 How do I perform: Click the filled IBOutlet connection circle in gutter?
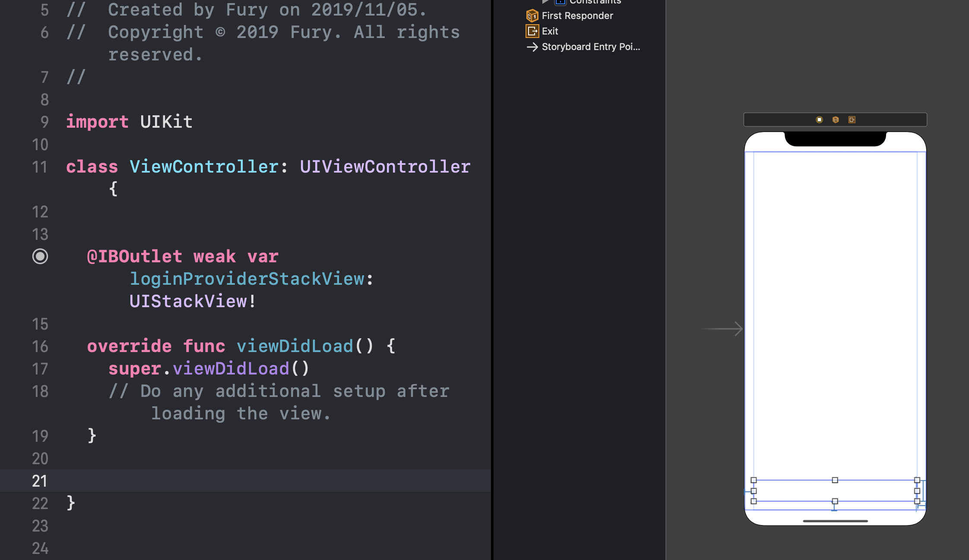pyautogui.click(x=40, y=256)
